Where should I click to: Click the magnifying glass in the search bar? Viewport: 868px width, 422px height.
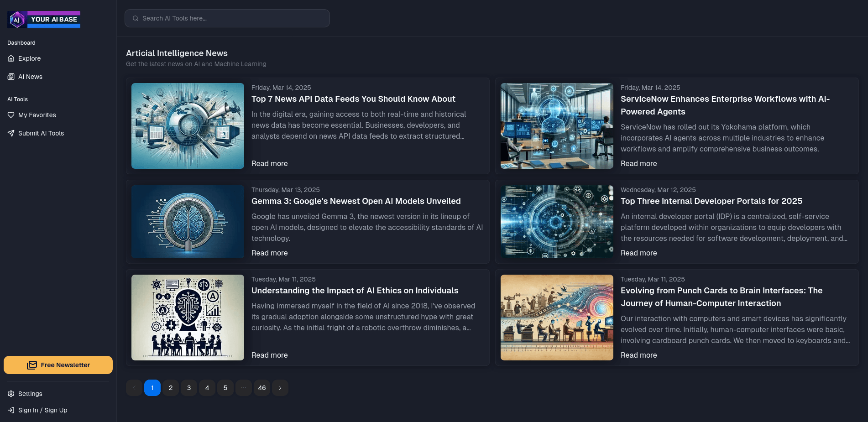tap(136, 18)
